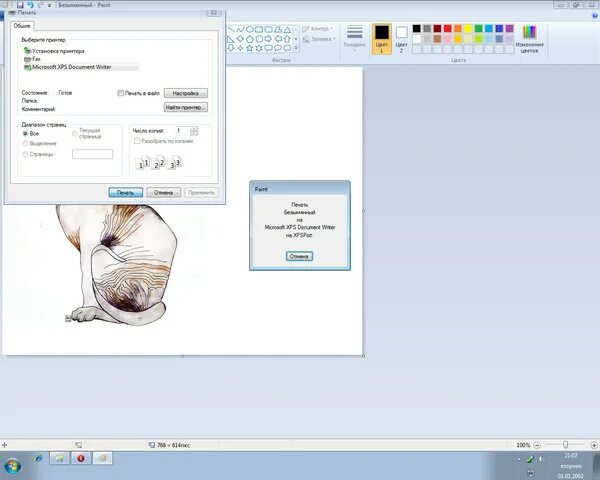Click red circle app on taskbar
Viewport: 600px width, 480px height.
point(81,458)
